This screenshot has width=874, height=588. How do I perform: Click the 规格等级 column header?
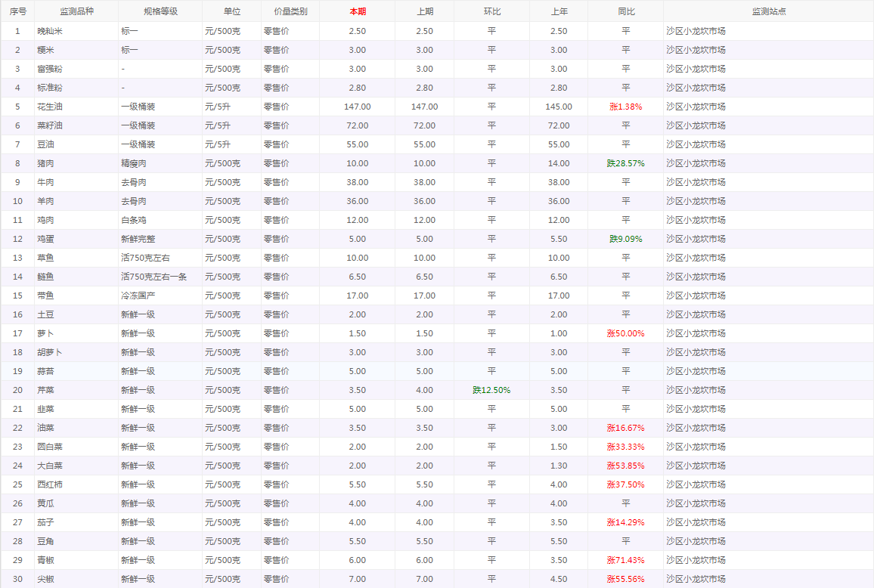[160, 11]
